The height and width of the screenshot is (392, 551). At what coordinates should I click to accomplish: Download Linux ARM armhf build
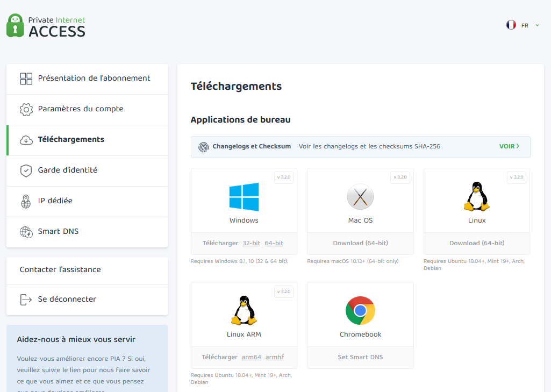tap(275, 357)
